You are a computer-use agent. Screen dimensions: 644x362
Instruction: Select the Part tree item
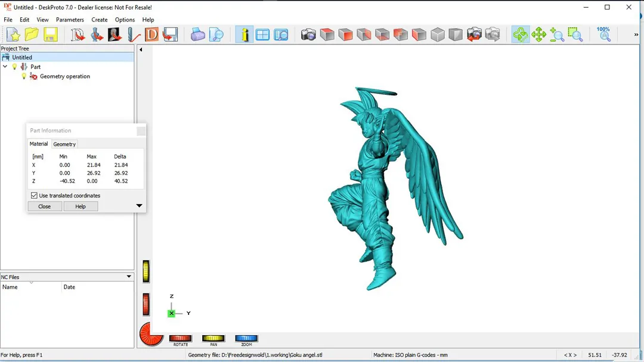(x=35, y=67)
